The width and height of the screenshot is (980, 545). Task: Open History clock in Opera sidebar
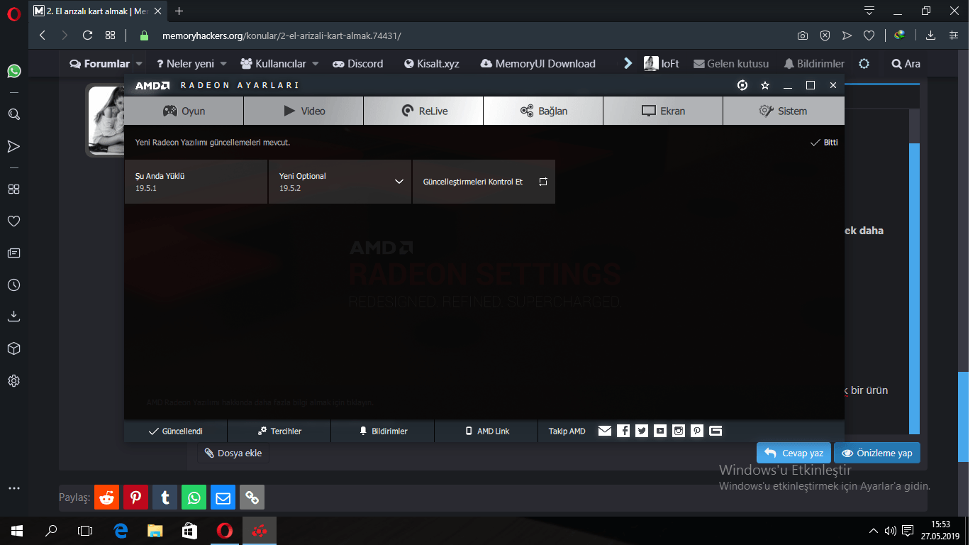13,285
